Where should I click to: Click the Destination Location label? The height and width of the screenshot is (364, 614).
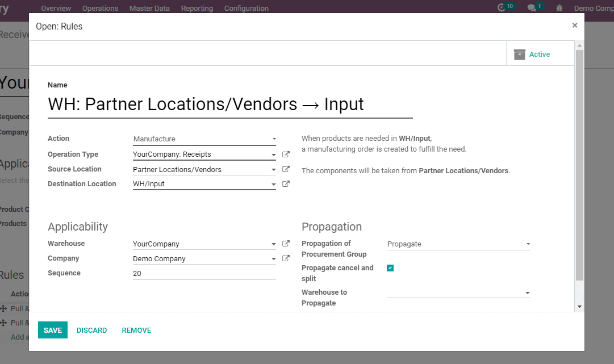tap(82, 183)
